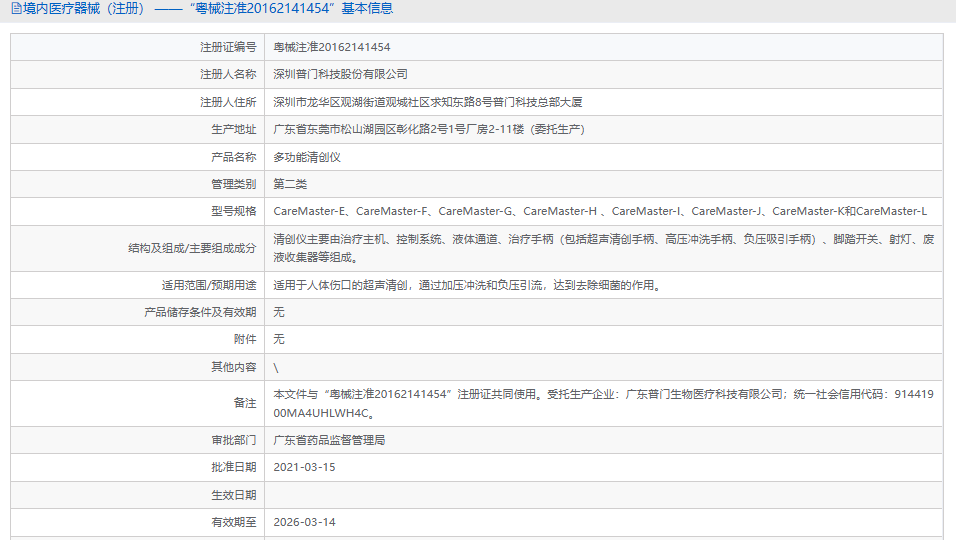The image size is (956, 540).
Task: Click the 管理类别 label
Action: pos(234,184)
